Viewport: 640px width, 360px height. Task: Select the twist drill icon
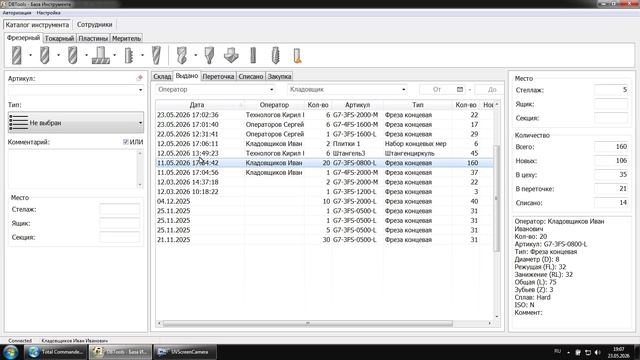tap(182, 55)
